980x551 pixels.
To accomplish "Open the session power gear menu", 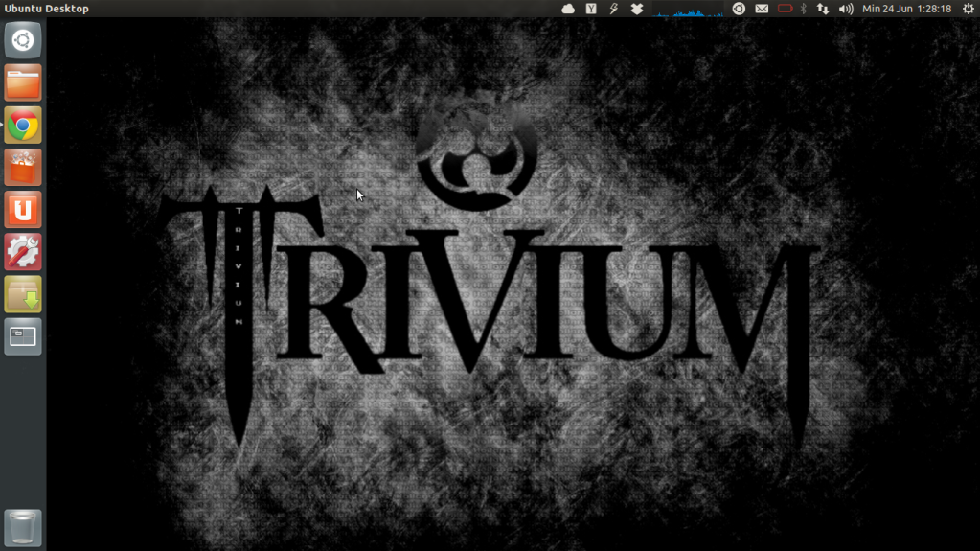I will pos(969,9).
